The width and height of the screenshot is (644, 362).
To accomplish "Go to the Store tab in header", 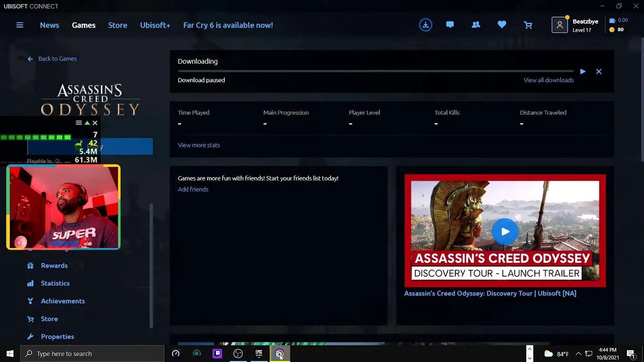I will (118, 25).
